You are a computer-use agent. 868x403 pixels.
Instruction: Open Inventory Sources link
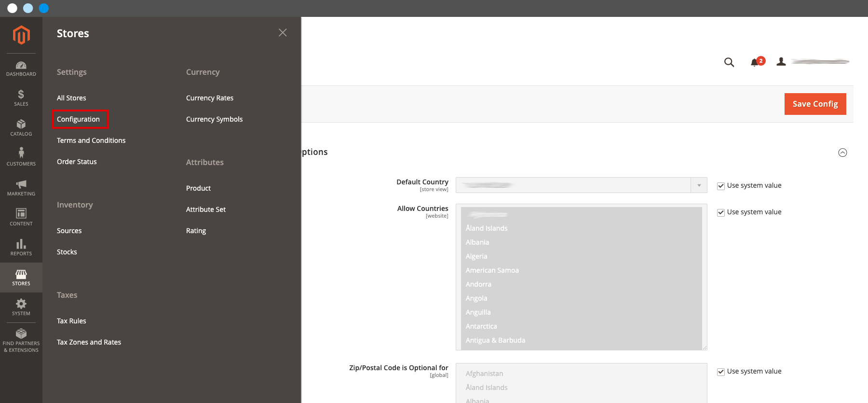pyautogui.click(x=69, y=231)
